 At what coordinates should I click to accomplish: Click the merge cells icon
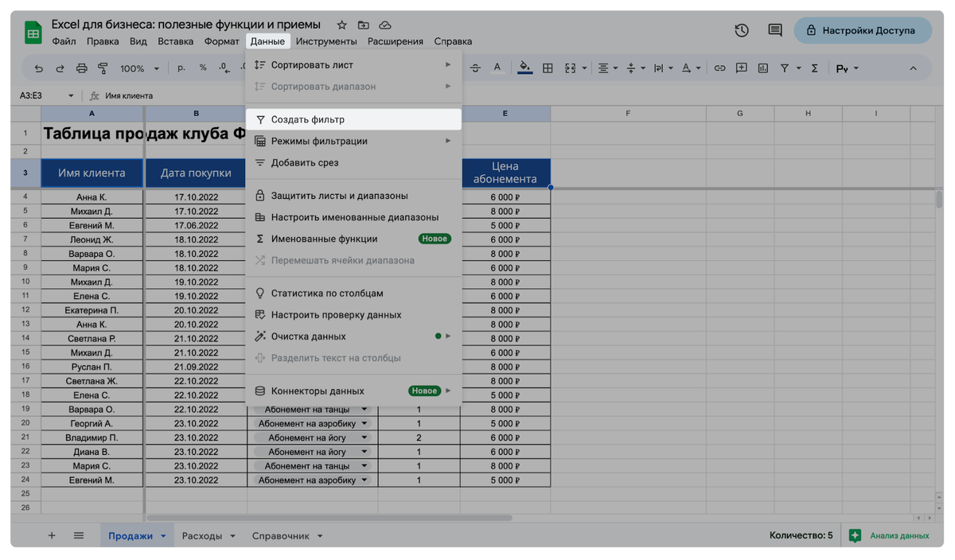pyautogui.click(x=570, y=68)
